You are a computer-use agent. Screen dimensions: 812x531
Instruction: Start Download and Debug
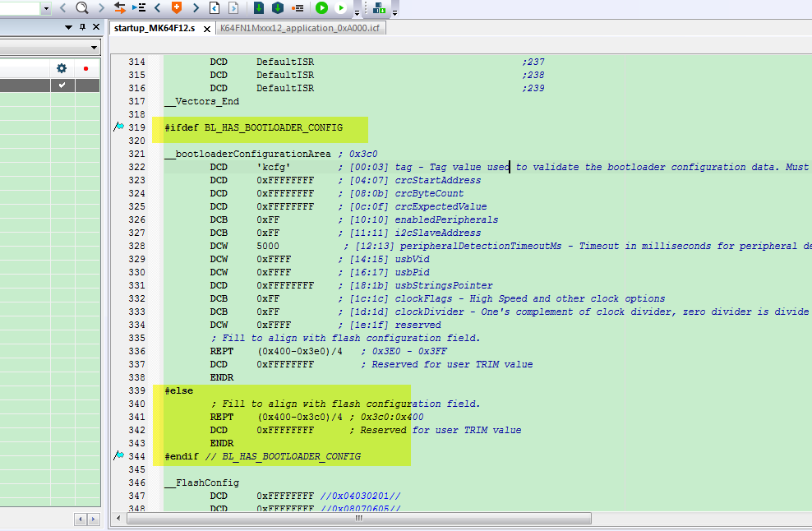pos(321,7)
